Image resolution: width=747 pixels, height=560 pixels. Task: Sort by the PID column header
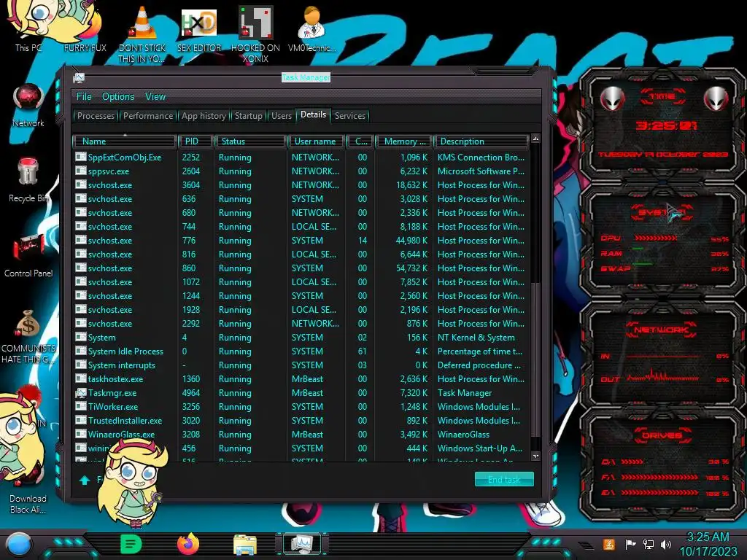[x=196, y=141]
